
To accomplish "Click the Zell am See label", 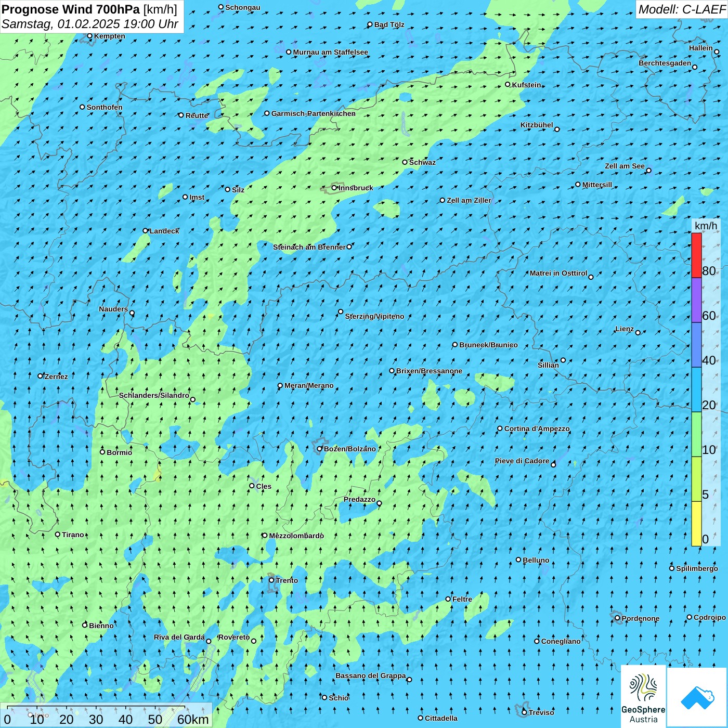I will 625,166.
